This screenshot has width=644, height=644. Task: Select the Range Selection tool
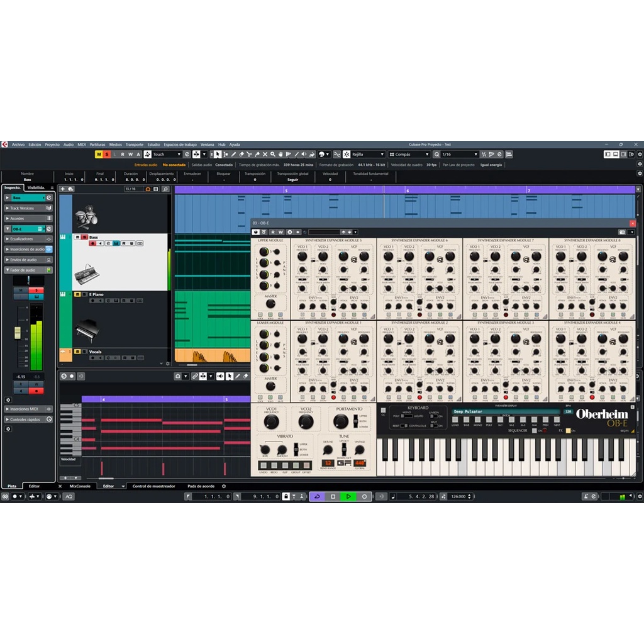tap(226, 155)
